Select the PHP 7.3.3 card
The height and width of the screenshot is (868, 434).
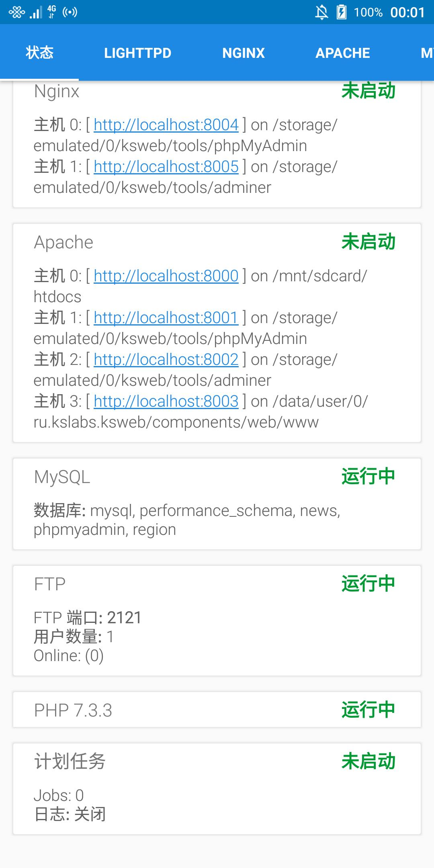coord(217,710)
